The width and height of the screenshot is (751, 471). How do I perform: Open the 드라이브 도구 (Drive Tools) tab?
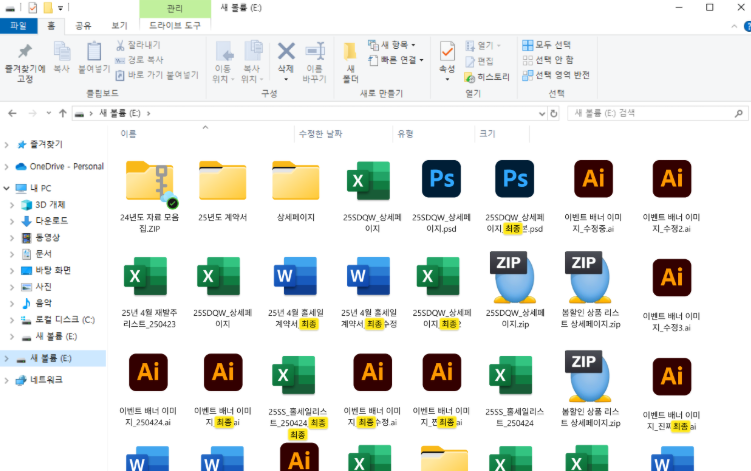(x=175, y=26)
